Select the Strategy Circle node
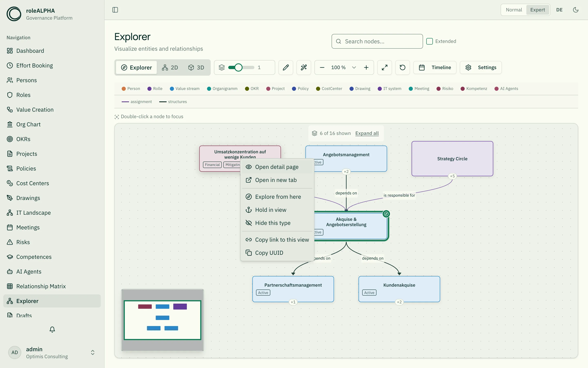The height and width of the screenshot is (368, 588). [x=452, y=159]
